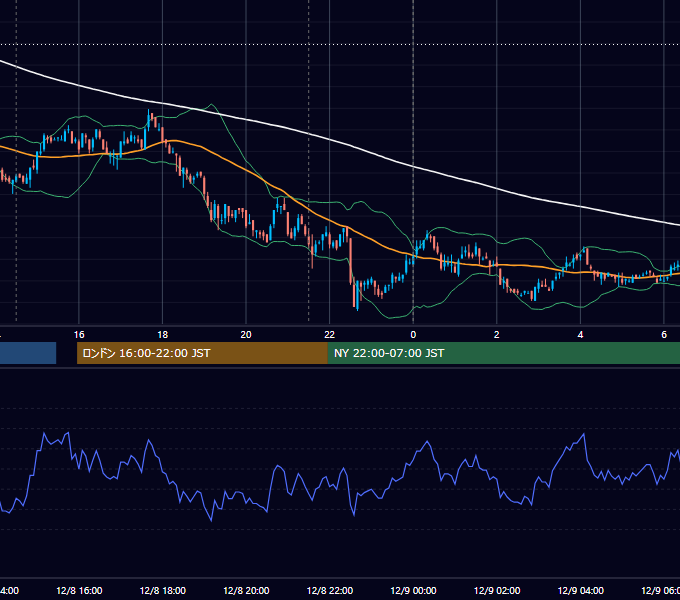Click the 22 hour label on price chart axis
This screenshot has width=680, height=600.
coord(330,335)
